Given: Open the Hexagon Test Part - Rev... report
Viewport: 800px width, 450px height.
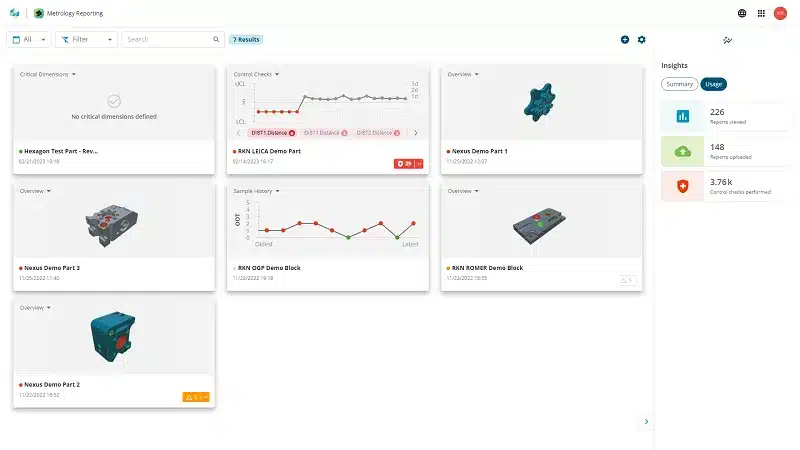Looking at the screenshot, I should pyautogui.click(x=61, y=152).
